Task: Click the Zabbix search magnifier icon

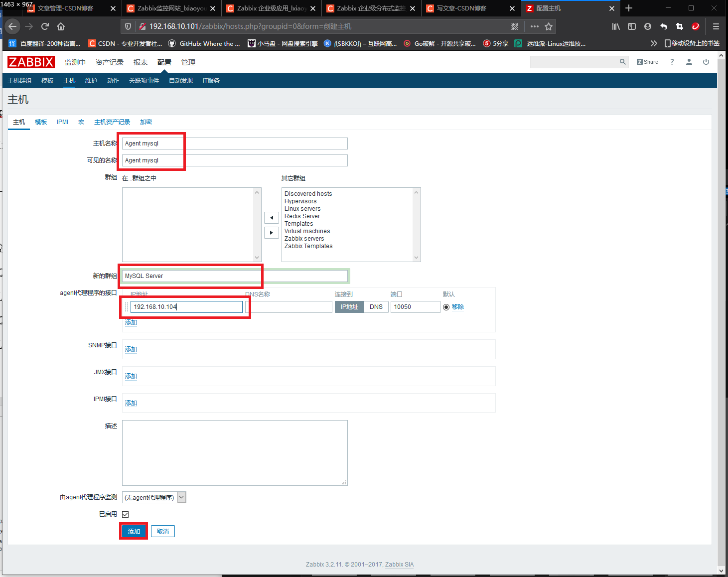Action: click(622, 62)
